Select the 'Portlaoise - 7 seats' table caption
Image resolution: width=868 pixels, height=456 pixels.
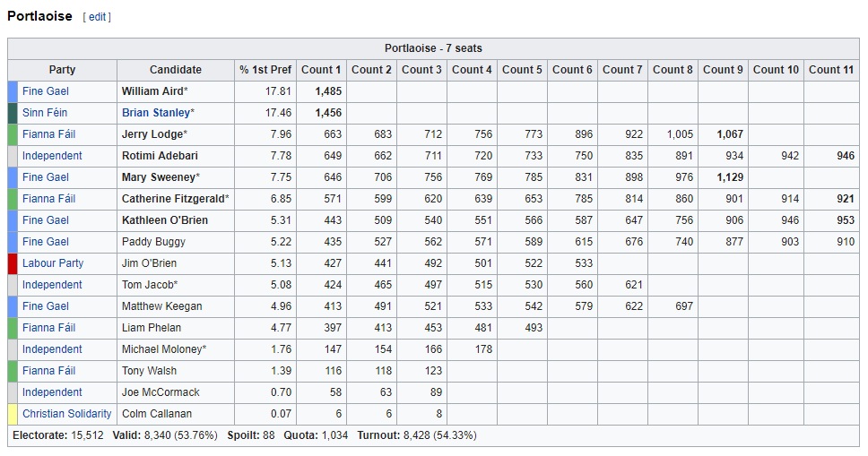coord(433,48)
